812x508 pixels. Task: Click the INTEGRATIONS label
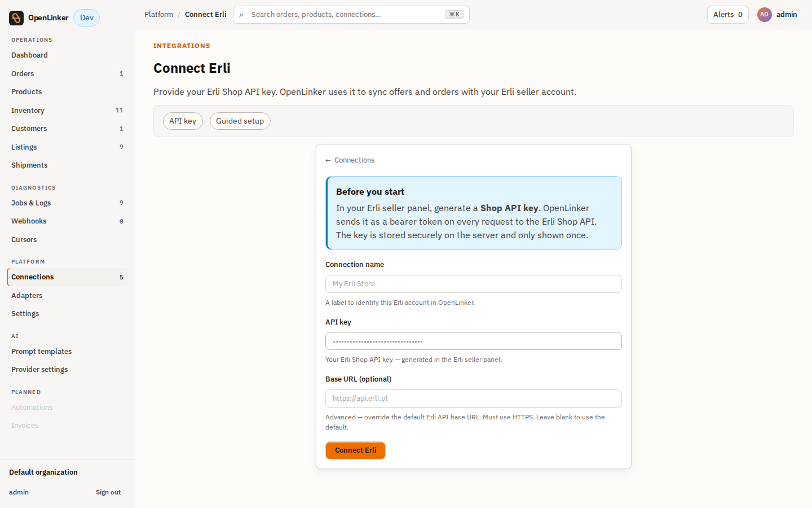click(x=182, y=46)
